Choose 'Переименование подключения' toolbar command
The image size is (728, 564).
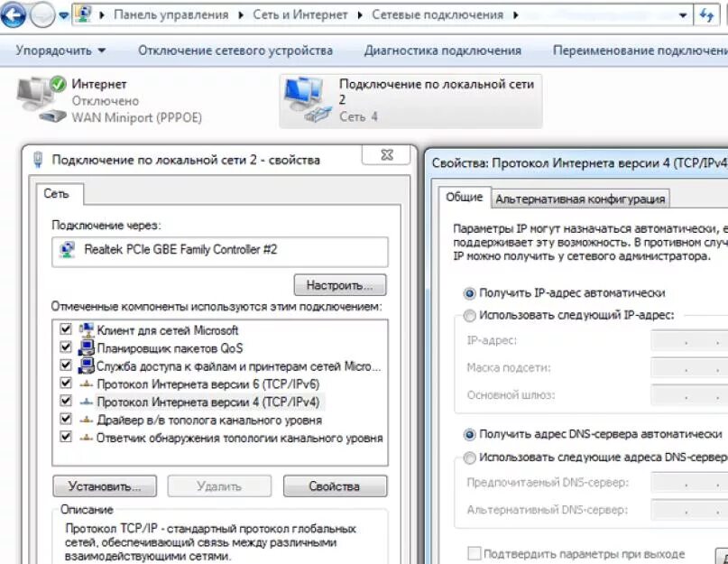tap(640, 51)
